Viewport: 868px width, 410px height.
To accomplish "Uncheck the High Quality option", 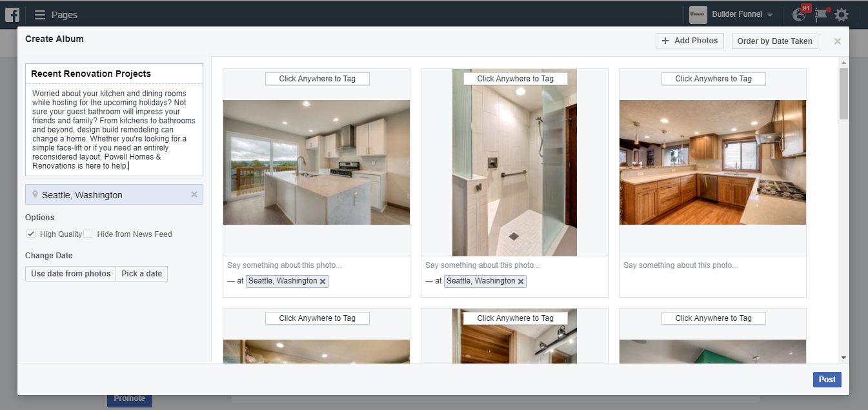I will pos(31,234).
